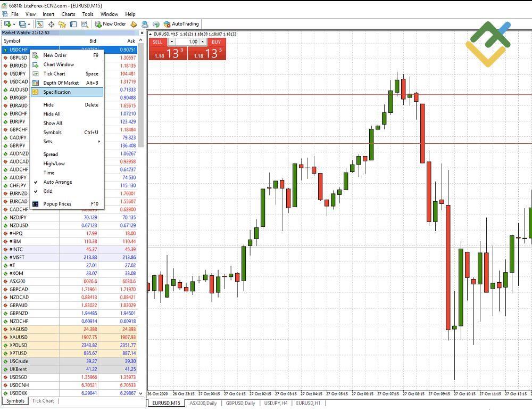
Task: Select the Crosshair tool in the toolbar
Action: pyautogui.click(x=51, y=23)
